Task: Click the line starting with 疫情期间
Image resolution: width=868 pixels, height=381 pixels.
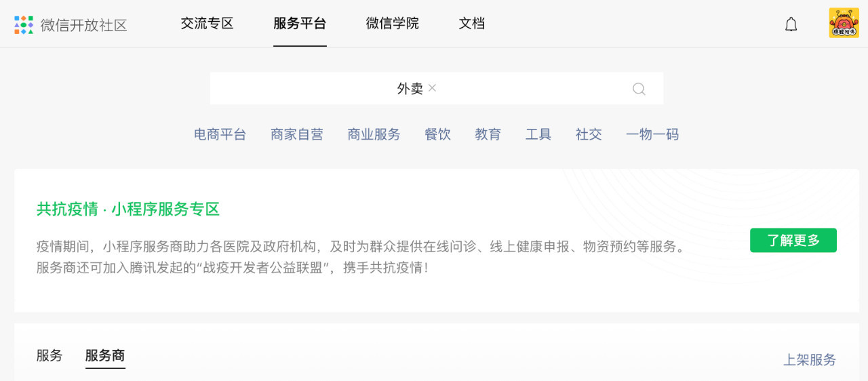Action: pyautogui.click(x=361, y=247)
